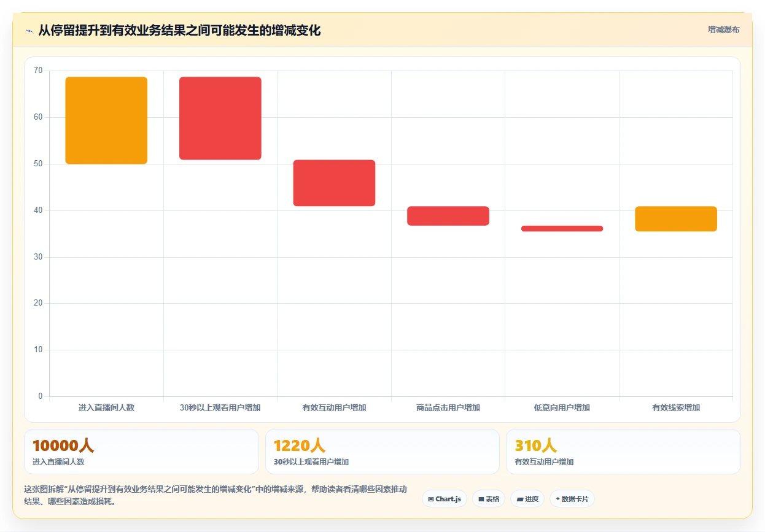Click the x-axis label 有效互动用户增加
The image size is (765, 532).
click(x=334, y=407)
